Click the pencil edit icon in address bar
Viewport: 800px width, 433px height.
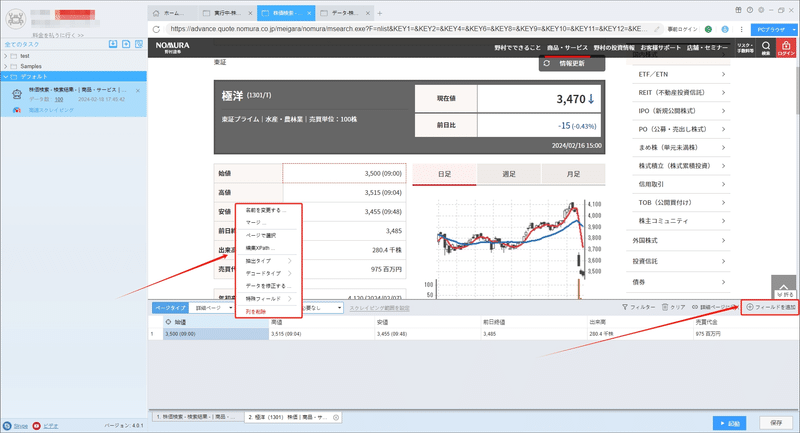[657, 29]
